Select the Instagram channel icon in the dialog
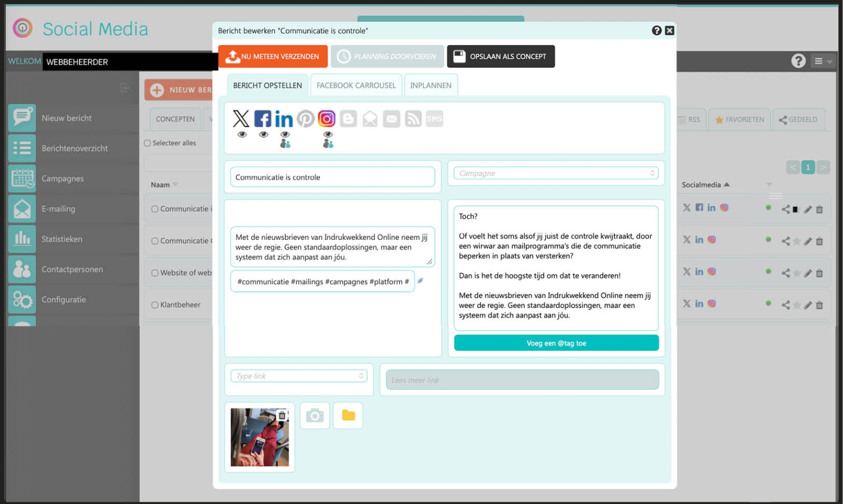Image resolution: width=843 pixels, height=504 pixels. pyautogui.click(x=327, y=119)
